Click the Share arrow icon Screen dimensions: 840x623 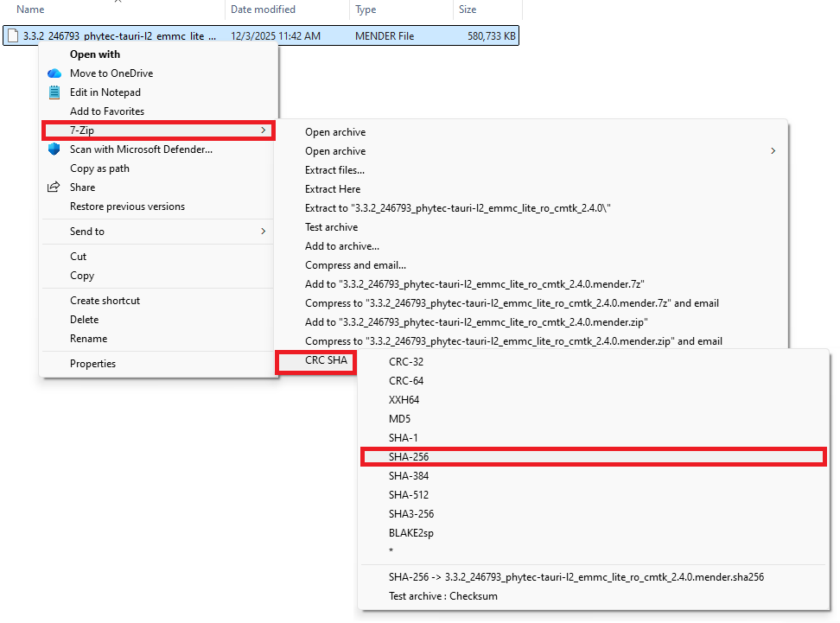54,188
